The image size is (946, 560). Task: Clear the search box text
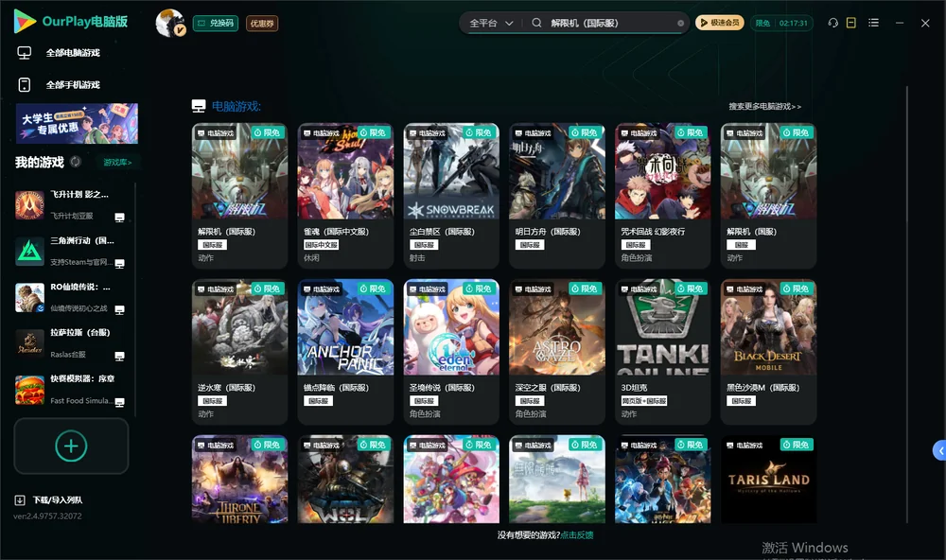680,23
